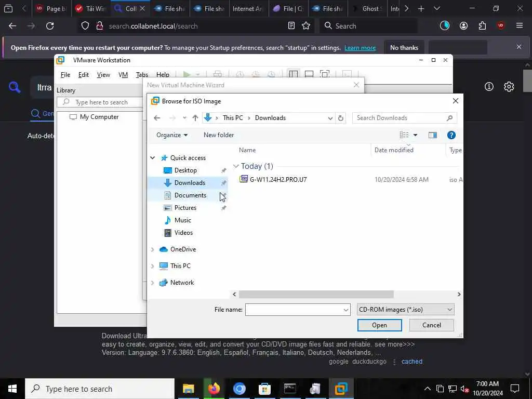Image resolution: width=532 pixels, height=399 pixels.
Task: Refresh the Downloads folder listing
Action: click(x=341, y=118)
